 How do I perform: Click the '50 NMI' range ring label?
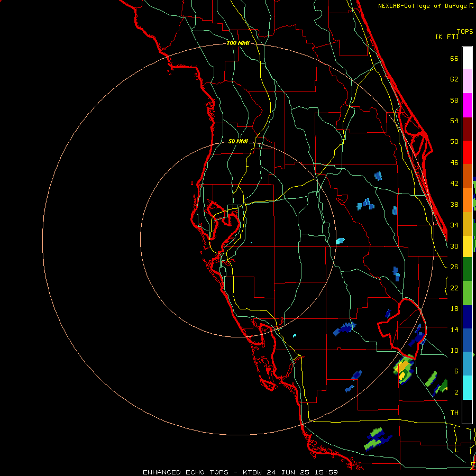coord(238,141)
